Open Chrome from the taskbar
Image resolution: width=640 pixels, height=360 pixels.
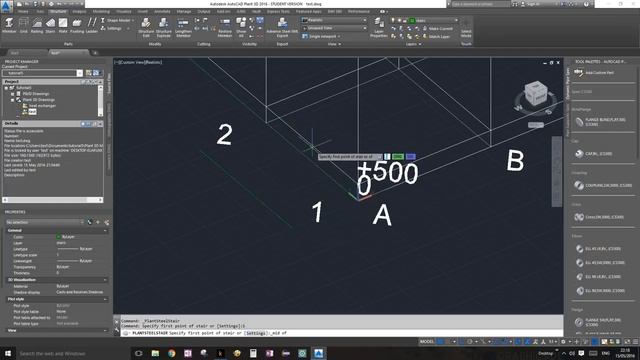click(x=171, y=353)
